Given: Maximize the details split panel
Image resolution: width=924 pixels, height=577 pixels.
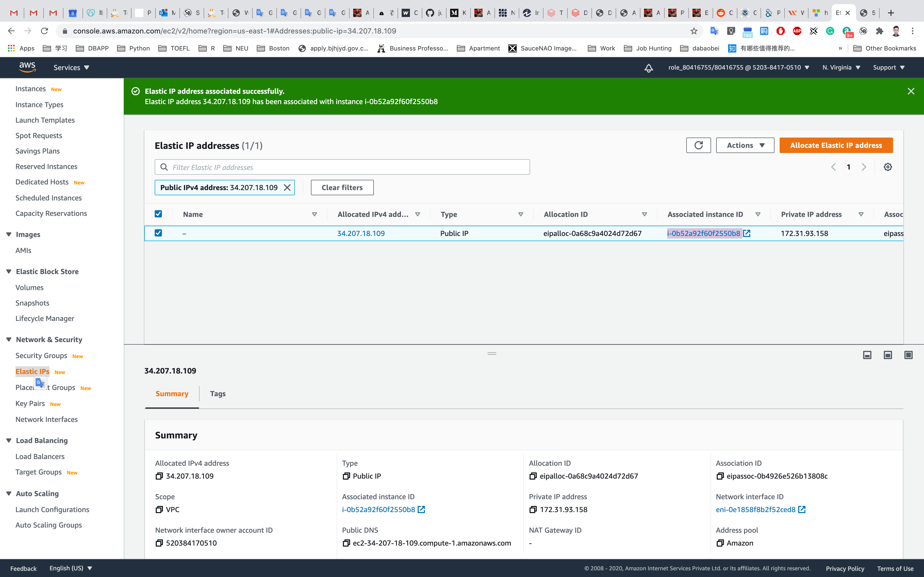Looking at the screenshot, I should click(908, 355).
